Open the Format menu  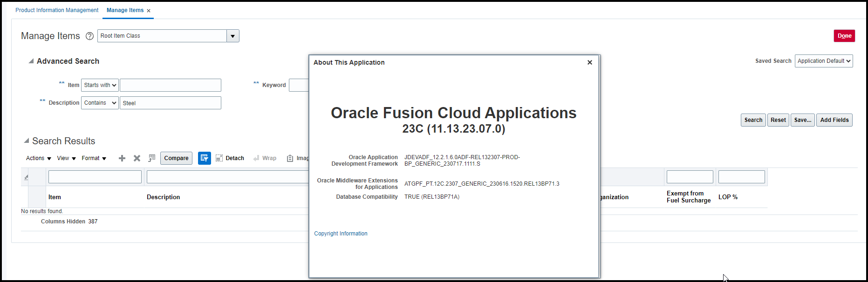coord(94,158)
